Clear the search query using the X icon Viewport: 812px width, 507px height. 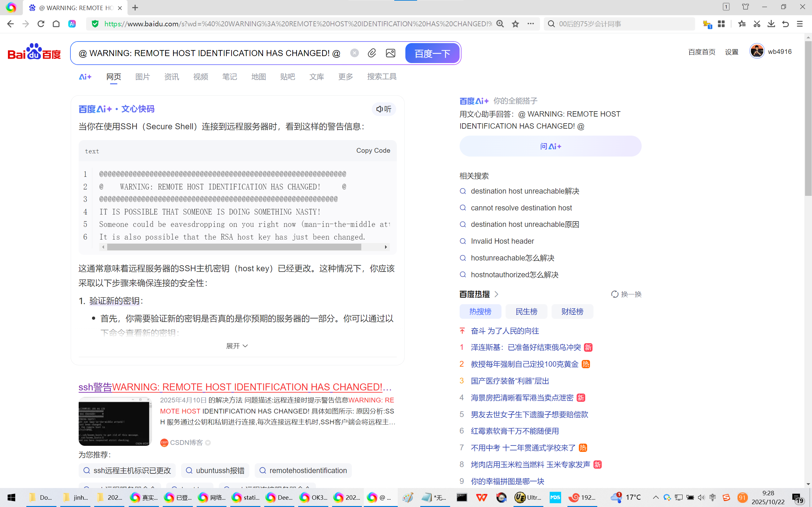(354, 53)
